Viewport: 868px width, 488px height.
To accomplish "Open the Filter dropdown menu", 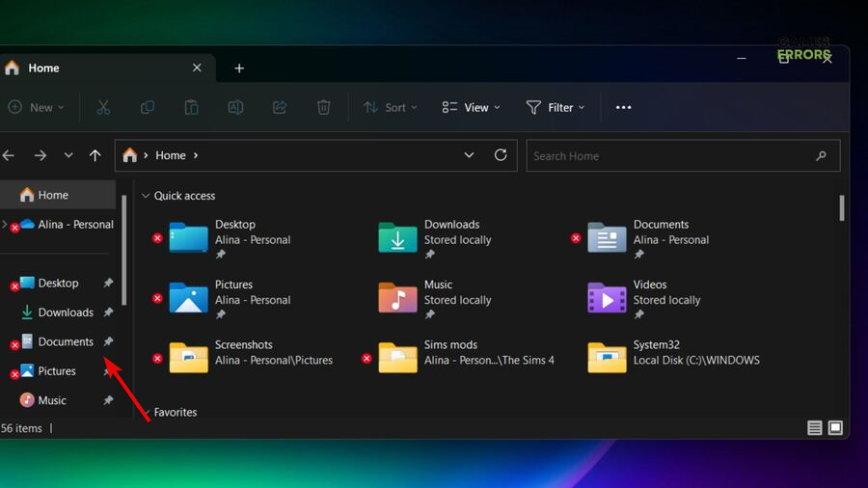I will (x=556, y=107).
